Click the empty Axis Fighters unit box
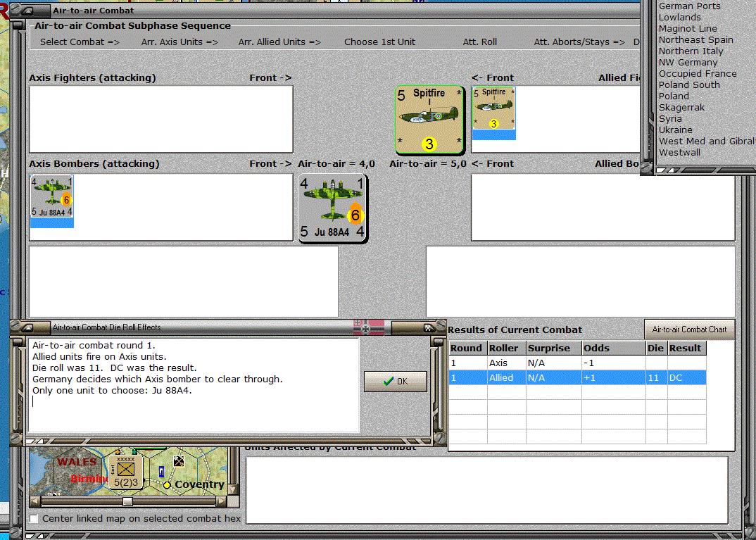Image resolution: width=756 pixels, height=540 pixels. click(161, 120)
